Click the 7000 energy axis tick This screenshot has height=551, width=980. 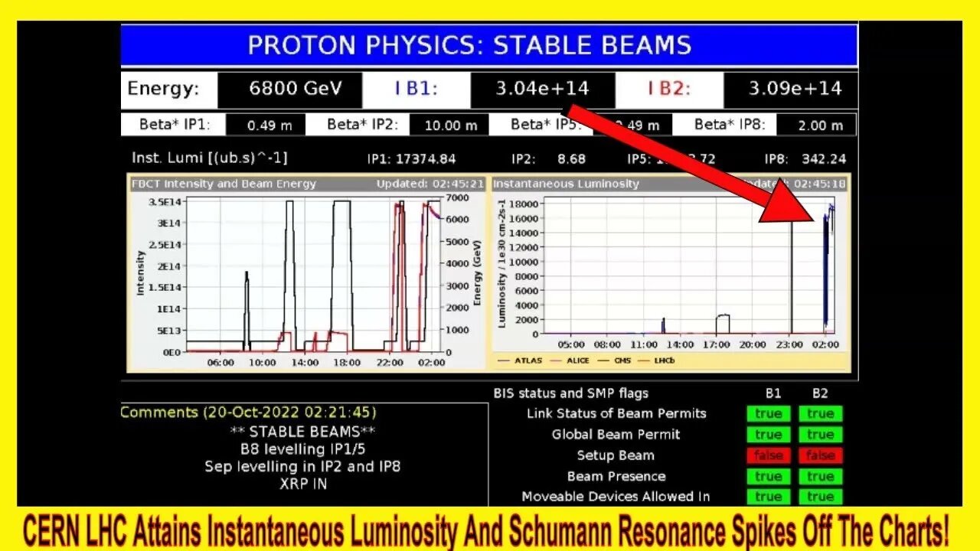point(458,198)
